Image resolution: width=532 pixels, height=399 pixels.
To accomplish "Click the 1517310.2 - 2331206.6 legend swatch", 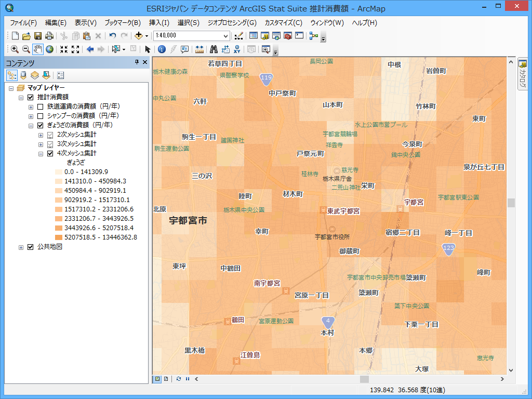I will click(x=58, y=209).
